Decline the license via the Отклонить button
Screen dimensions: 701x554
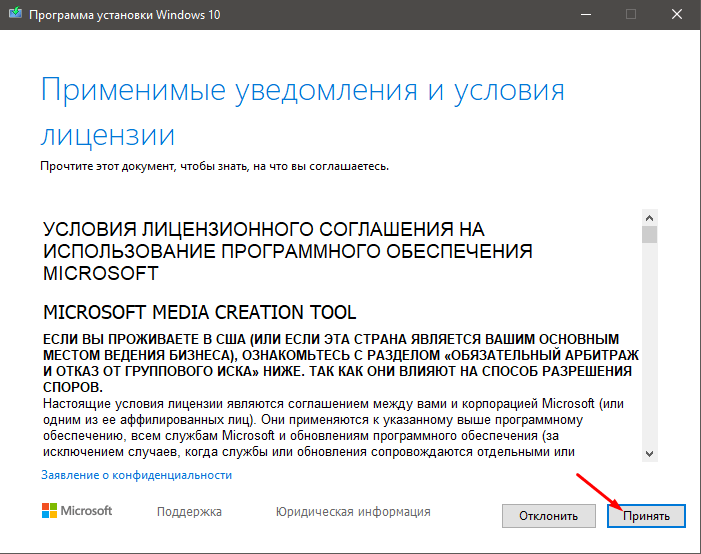coord(549,516)
